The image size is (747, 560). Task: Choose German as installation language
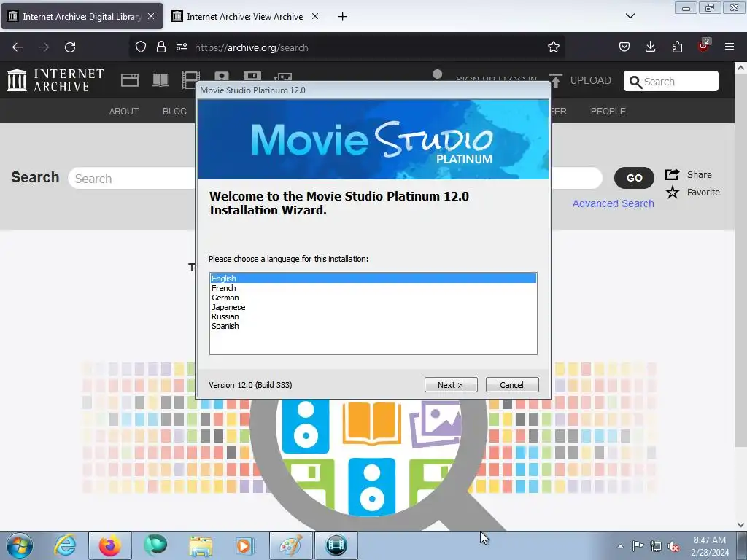pos(225,297)
